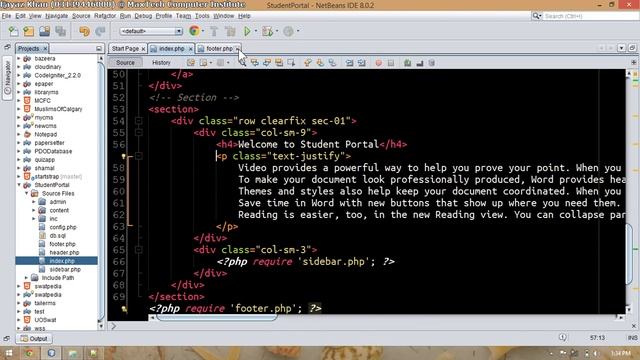Click the Debug Project icon
The height and width of the screenshot is (360, 640).
[268, 31]
